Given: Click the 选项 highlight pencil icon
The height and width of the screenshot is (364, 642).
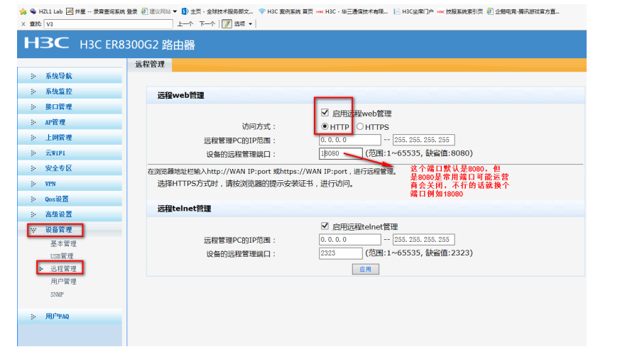Looking at the screenshot, I should [227, 23].
